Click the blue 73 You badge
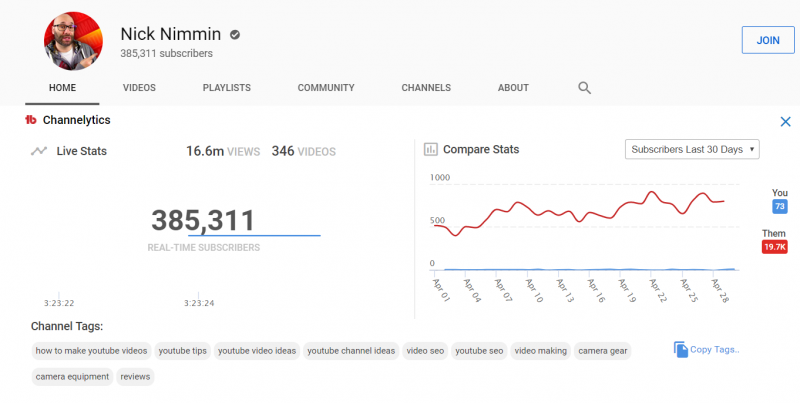This screenshot has width=800, height=403. [780, 206]
